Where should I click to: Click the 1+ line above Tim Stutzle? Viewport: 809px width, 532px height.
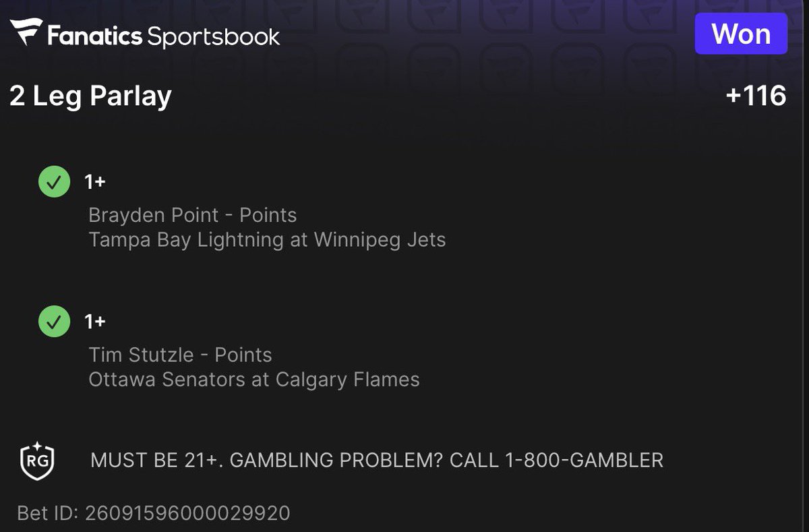click(x=95, y=322)
